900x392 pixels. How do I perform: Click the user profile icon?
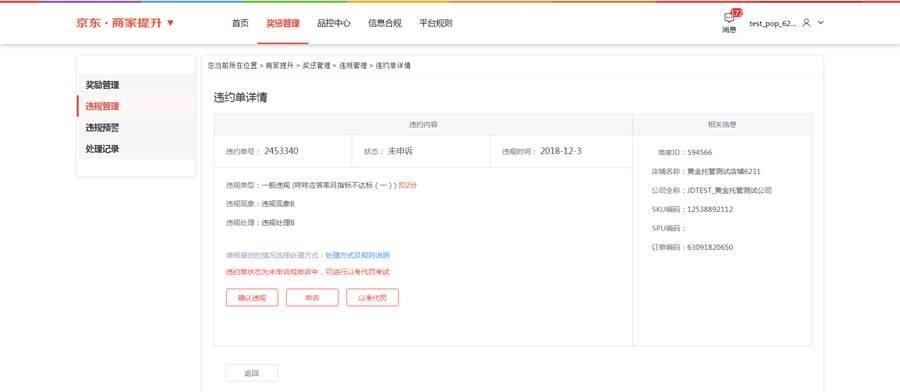(x=806, y=23)
